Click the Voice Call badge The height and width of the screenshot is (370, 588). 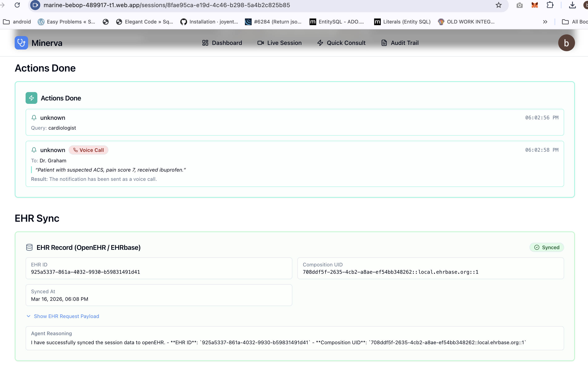point(88,150)
